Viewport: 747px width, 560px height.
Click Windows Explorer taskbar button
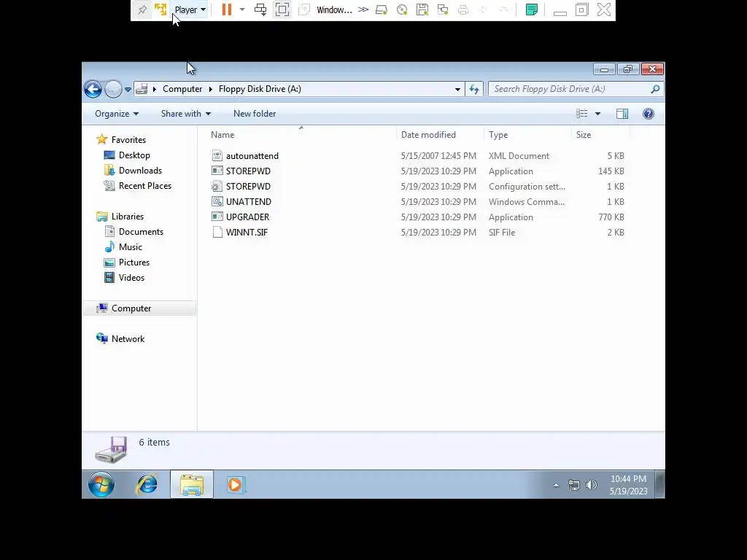[x=192, y=485]
